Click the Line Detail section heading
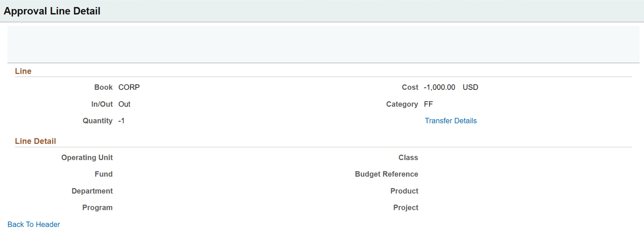The height and width of the screenshot is (229, 644). click(x=36, y=141)
